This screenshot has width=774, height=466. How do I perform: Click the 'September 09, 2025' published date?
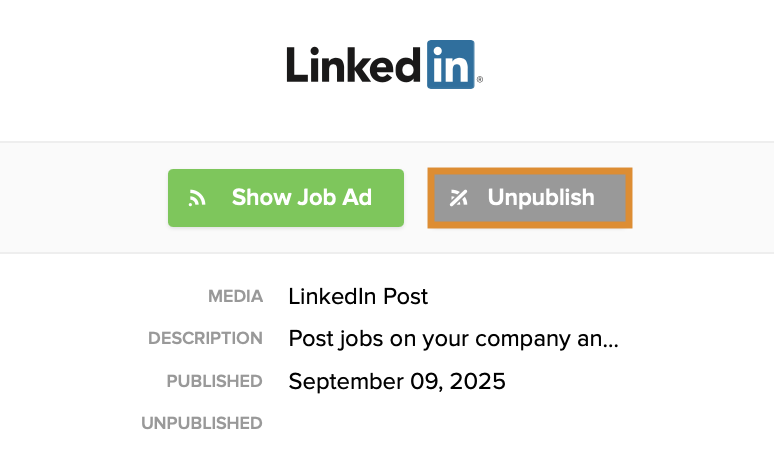(x=397, y=381)
